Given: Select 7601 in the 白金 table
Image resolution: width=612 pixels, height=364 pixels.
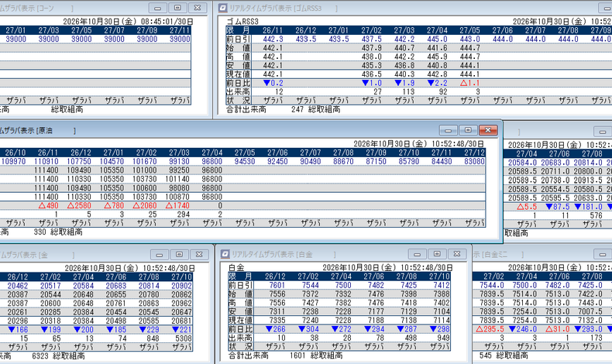Looking at the screenshot, I should point(277,285).
